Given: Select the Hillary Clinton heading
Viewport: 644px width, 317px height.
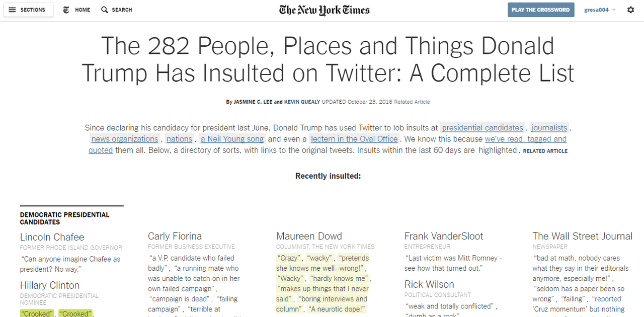Looking at the screenshot, I should point(50,285).
